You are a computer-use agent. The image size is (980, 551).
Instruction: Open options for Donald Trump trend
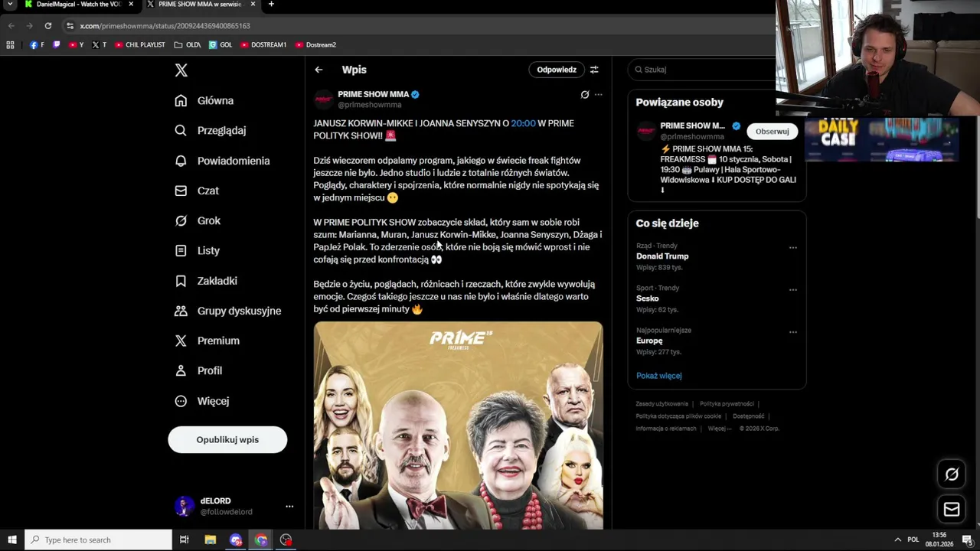pos(793,248)
